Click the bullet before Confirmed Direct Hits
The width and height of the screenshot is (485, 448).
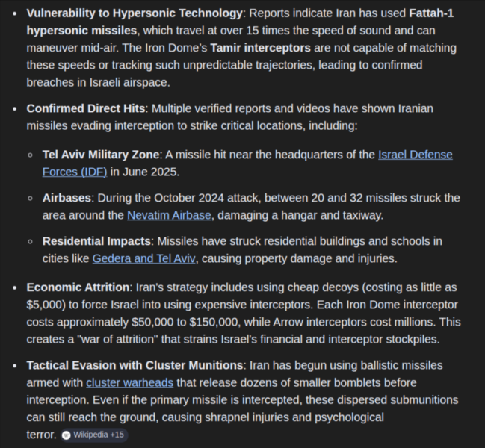14,109
